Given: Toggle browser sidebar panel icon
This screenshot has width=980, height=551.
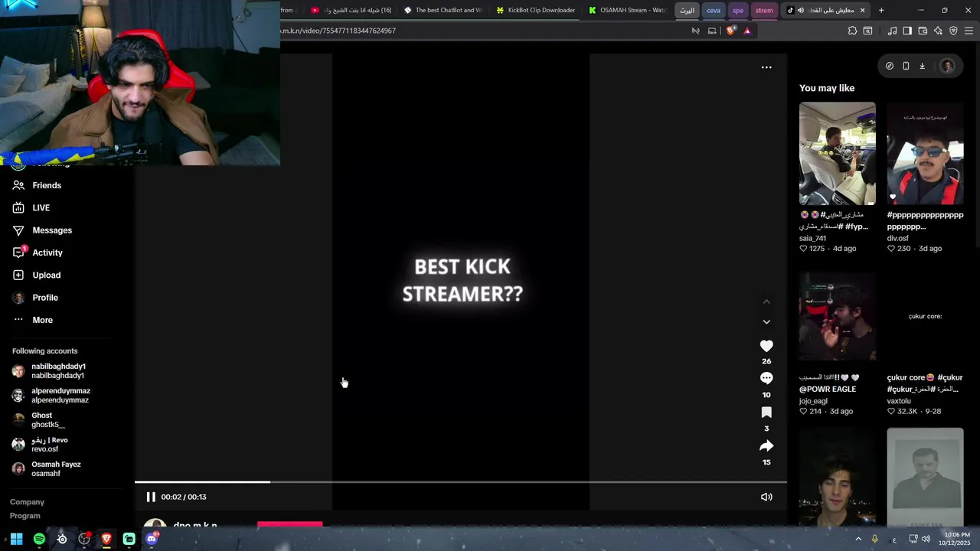Looking at the screenshot, I should coord(907,31).
